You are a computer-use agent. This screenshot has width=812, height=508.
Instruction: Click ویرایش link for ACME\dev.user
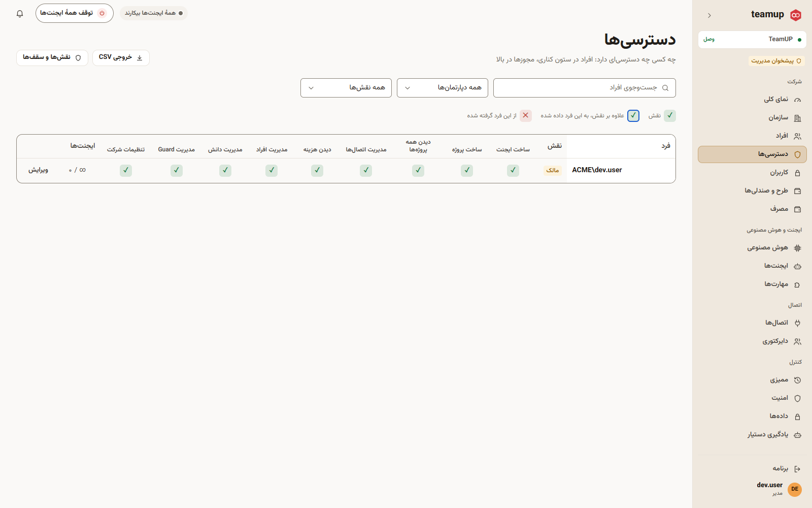[x=38, y=170]
